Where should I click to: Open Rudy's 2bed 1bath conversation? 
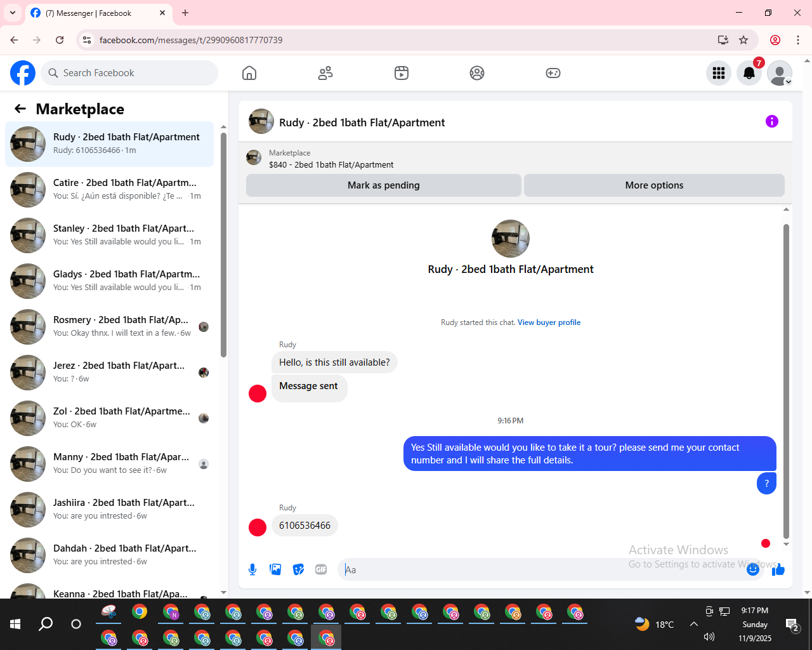click(x=109, y=144)
